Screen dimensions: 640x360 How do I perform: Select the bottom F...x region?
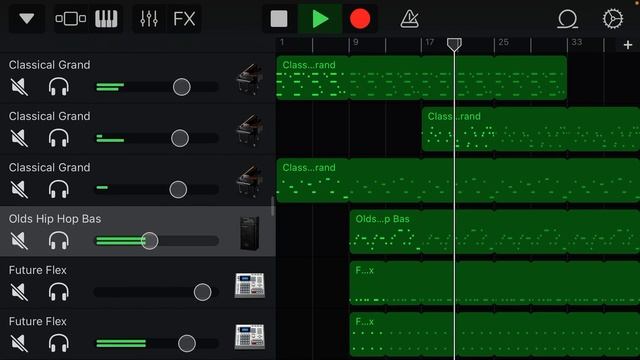495,335
